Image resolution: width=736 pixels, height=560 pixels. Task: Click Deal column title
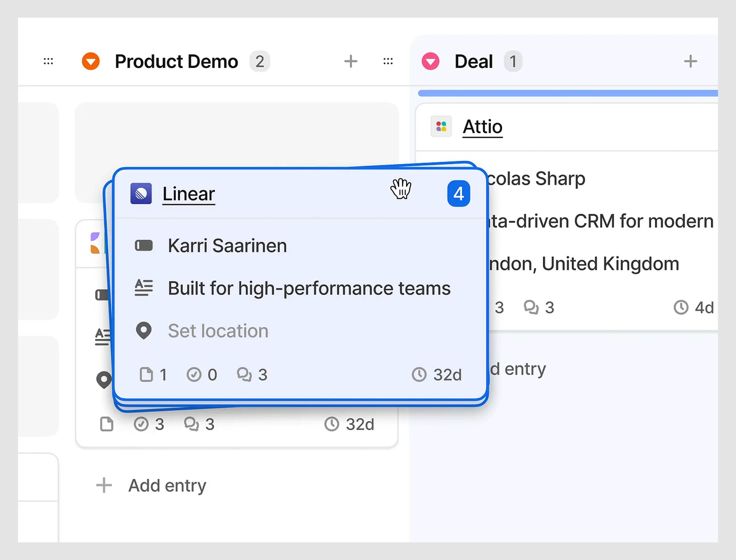tap(473, 62)
